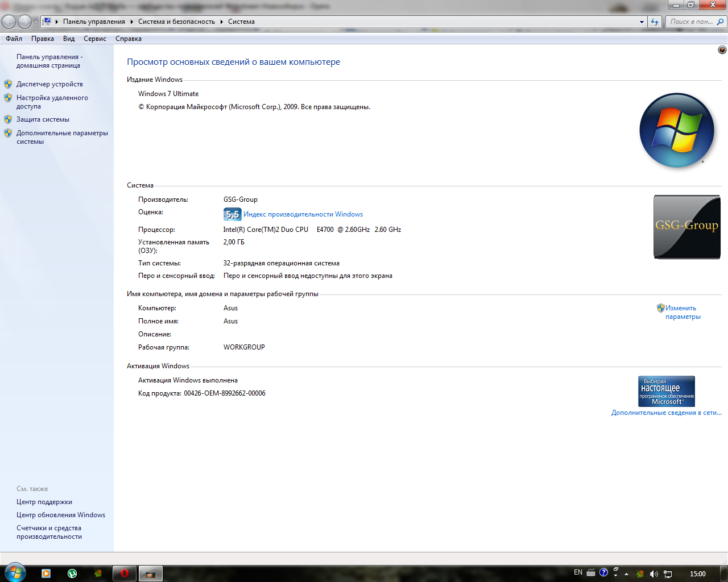Open Диспетчер устройств link
Image resolution: width=728 pixels, height=582 pixels.
pos(49,84)
